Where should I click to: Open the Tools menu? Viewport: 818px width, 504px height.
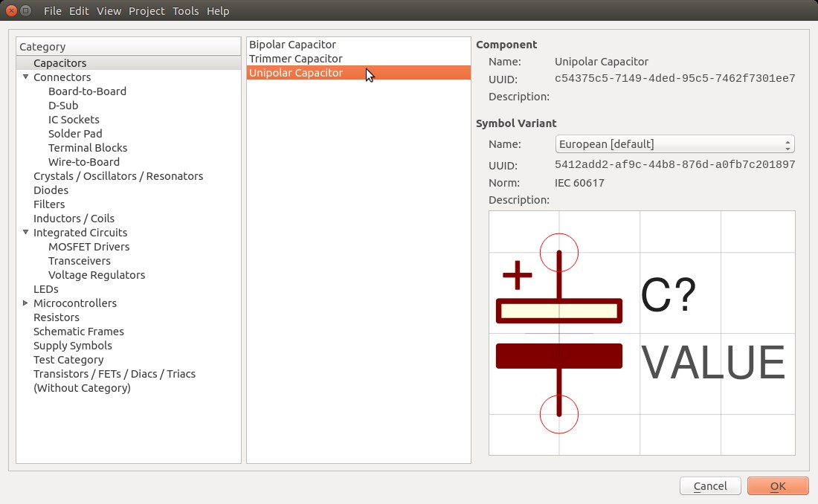pyautogui.click(x=185, y=11)
